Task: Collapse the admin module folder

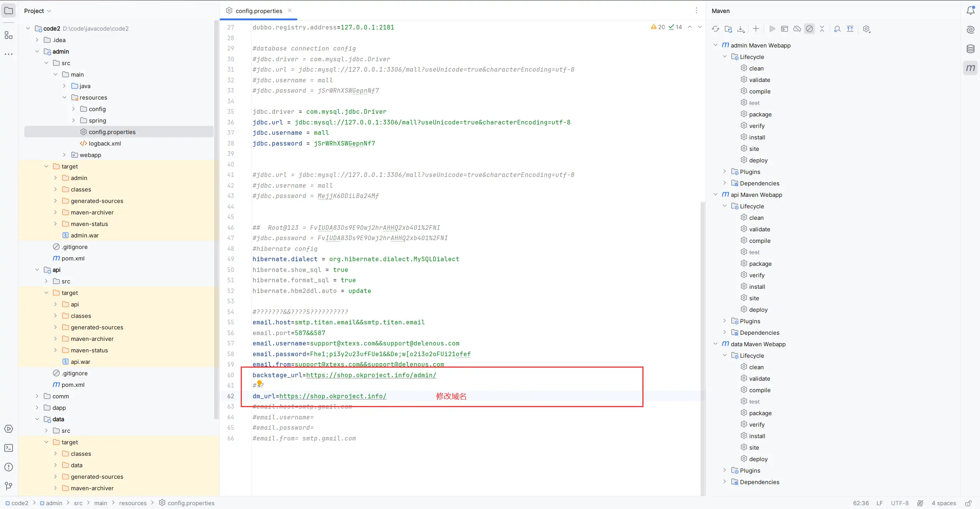Action: tap(37, 51)
